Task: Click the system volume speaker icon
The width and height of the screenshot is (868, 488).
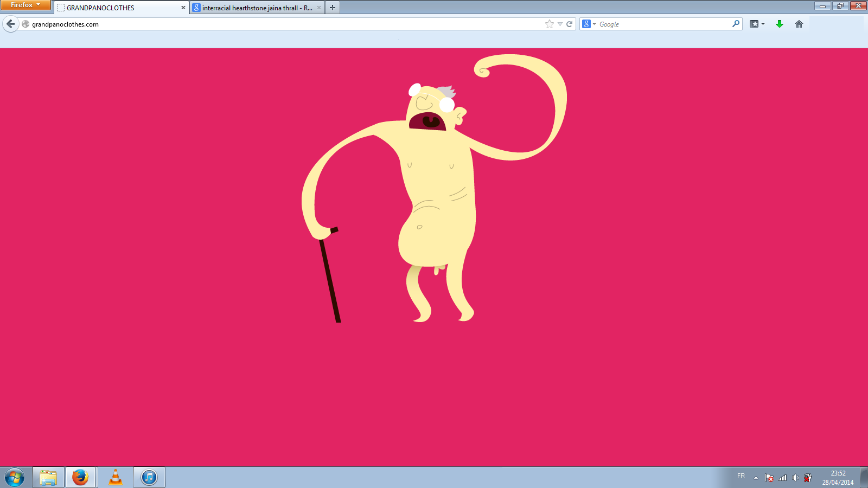Action: (x=795, y=478)
